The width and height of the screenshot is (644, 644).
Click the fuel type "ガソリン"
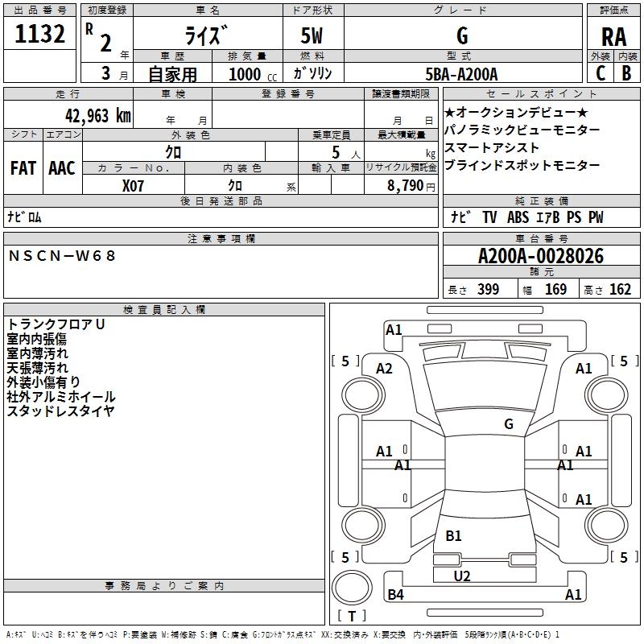(x=312, y=73)
